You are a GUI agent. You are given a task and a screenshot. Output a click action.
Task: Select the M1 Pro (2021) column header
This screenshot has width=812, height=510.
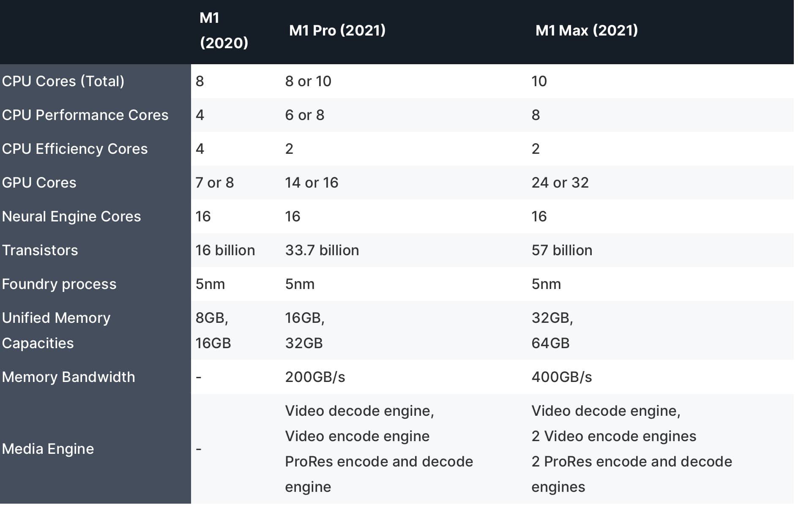point(337,30)
